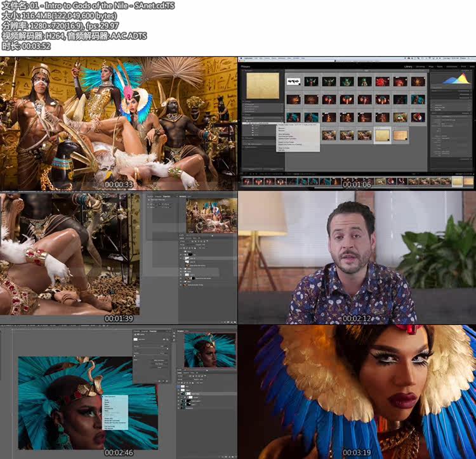Open blend mode dropdown in teal-feather frame
476x459 pixels.
[x=185, y=379]
